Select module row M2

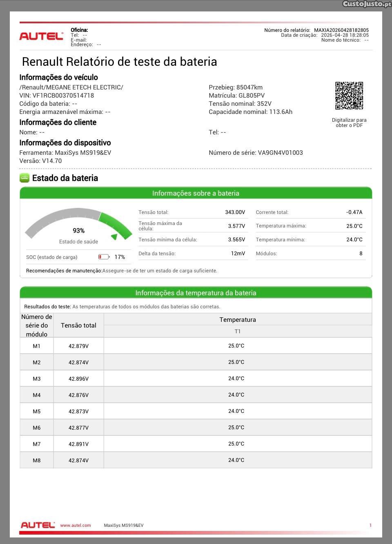coord(196,362)
